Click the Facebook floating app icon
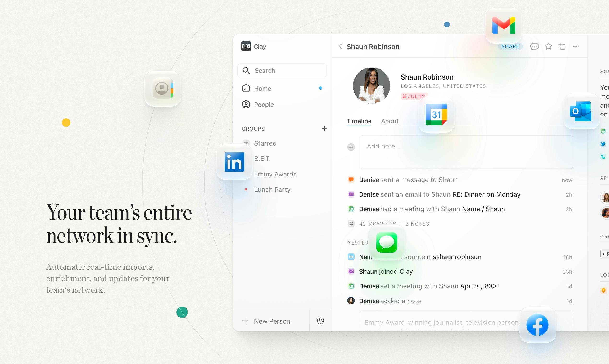The width and height of the screenshot is (609, 364). (x=538, y=325)
